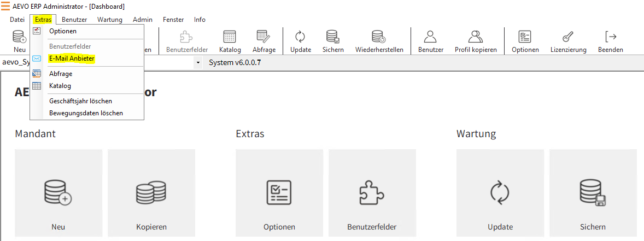This screenshot has width=644, height=241.
Task: Click Wiederherstellen in the toolbar
Action: [379, 42]
